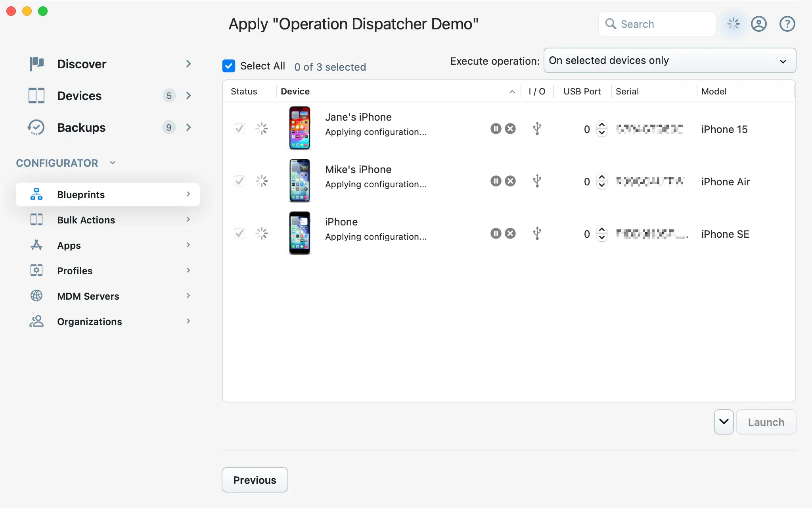Open the Execute operation dropdown
The height and width of the screenshot is (508, 812).
coord(669,60)
